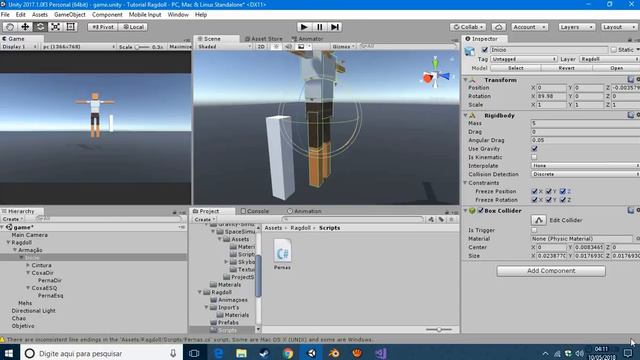Open the Pernas C# script file

tap(282, 254)
